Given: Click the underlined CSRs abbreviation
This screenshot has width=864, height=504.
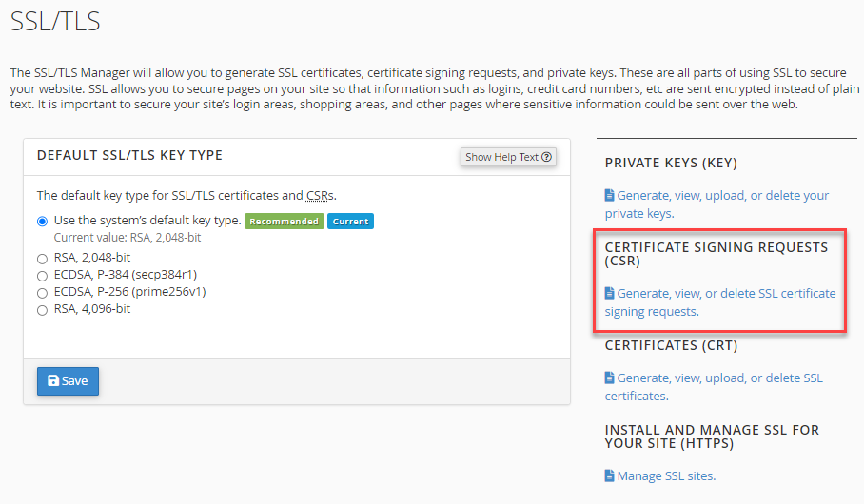Looking at the screenshot, I should (x=320, y=196).
